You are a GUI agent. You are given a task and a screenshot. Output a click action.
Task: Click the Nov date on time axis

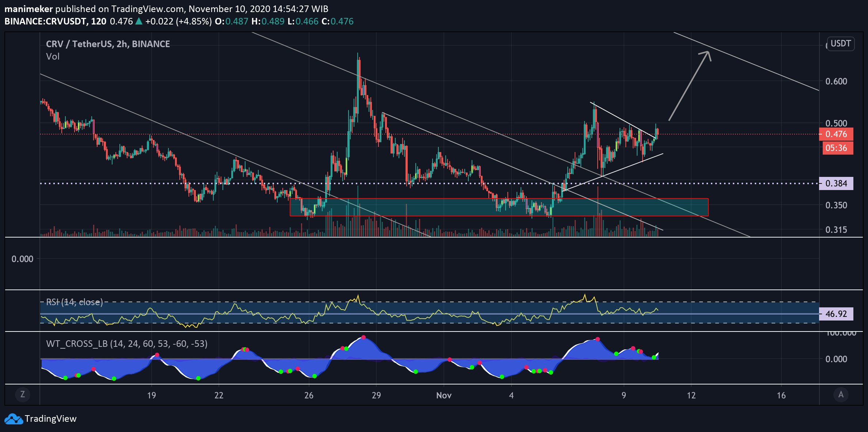[x=444, y=395]
